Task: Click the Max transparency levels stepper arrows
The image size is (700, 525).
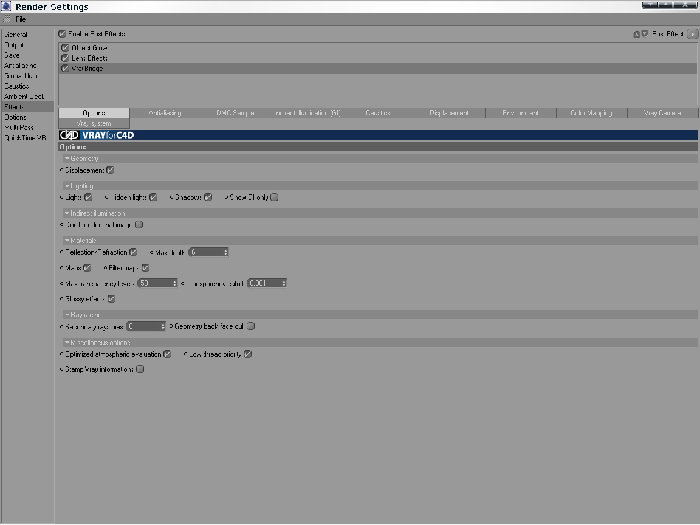Action: click(x=175, y=283)
